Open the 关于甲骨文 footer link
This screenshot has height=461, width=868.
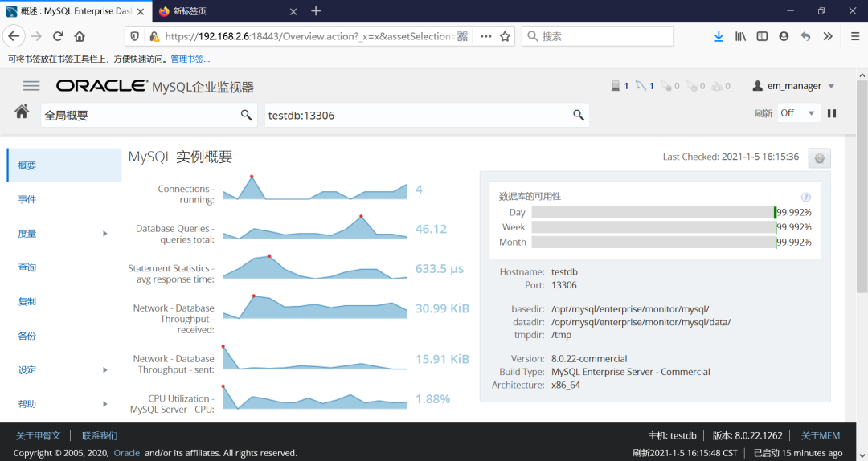(39, 435)
